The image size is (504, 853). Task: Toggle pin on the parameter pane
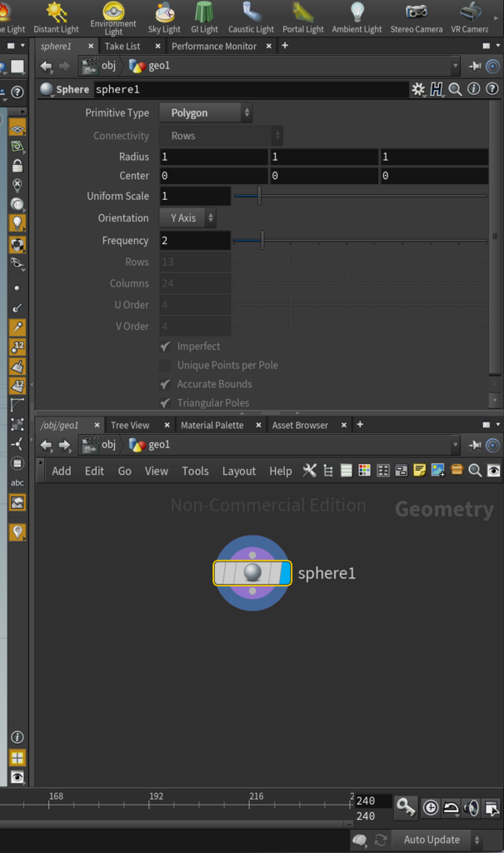point(475,67)
